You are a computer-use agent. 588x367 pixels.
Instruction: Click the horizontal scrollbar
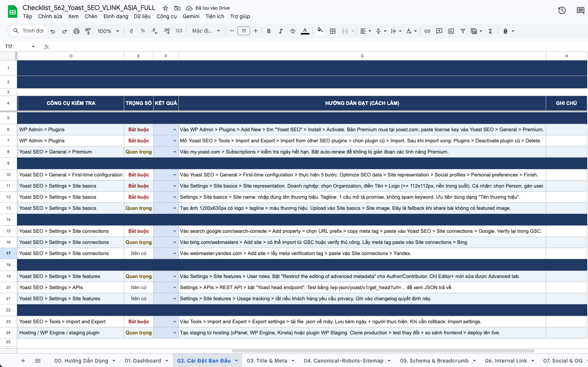pos(383,351)
